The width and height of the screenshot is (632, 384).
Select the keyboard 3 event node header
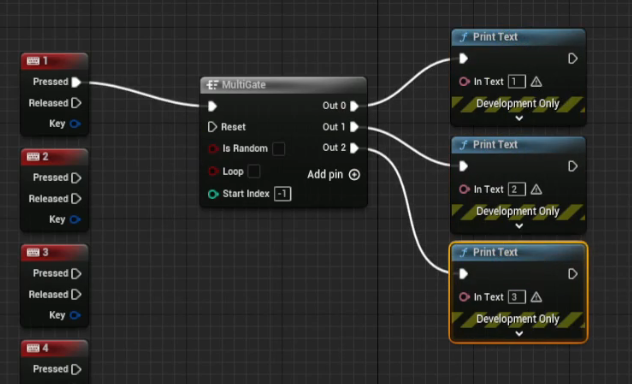[x=54, y=253]
